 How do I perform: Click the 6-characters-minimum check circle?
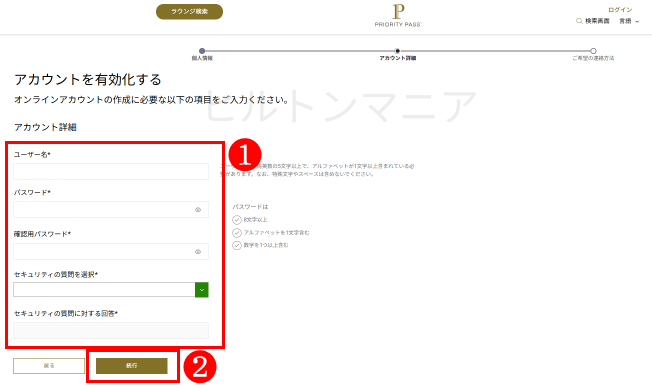pyautogui.click(x=237, y=220)
